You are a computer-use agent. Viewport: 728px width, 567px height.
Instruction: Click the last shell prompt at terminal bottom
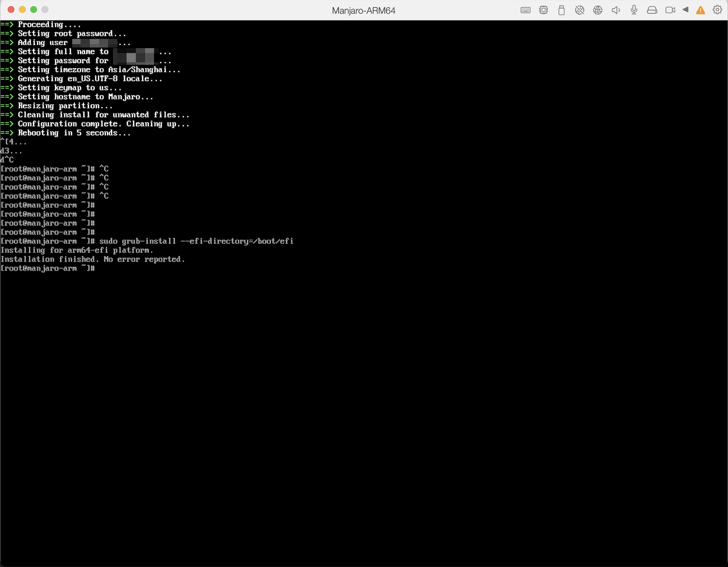(x=48, y=268)
